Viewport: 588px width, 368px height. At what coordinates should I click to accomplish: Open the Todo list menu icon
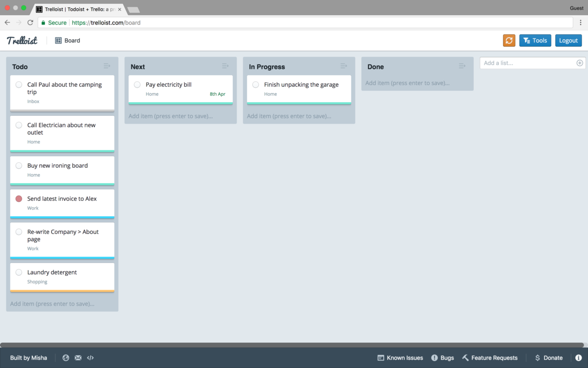point(107,66)
